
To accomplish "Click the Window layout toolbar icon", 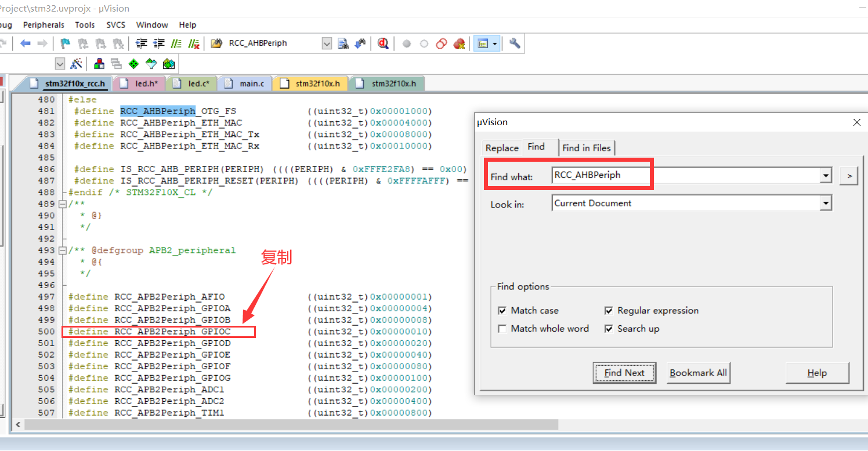I will click(x=482, y=43).
